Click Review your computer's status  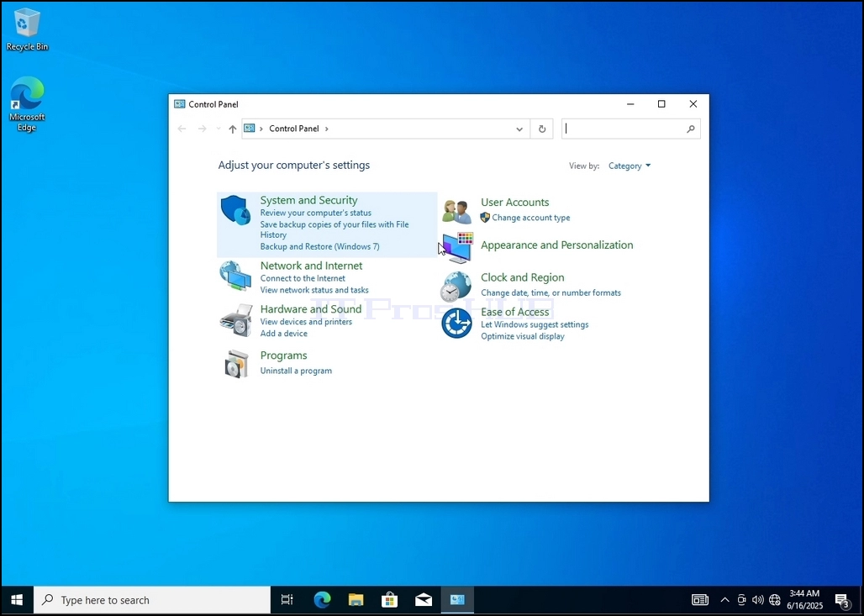[316, 213]
